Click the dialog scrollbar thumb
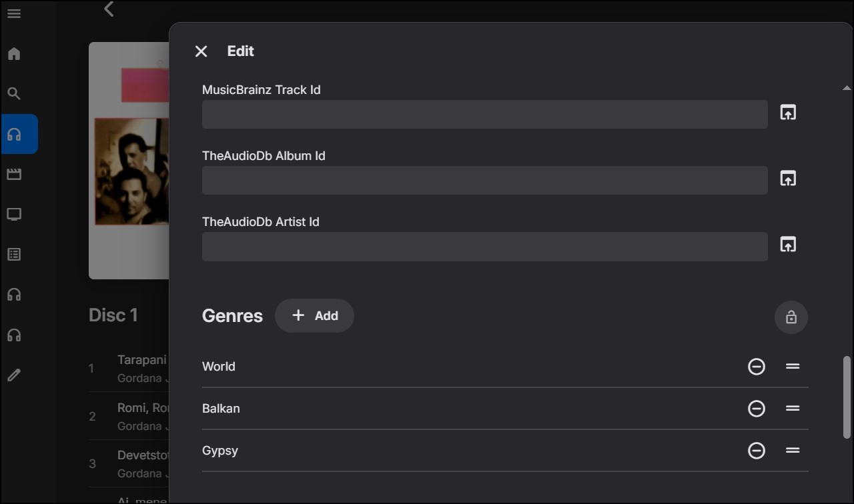The width and height of the screenshot is (854, 504). (847, 397)
